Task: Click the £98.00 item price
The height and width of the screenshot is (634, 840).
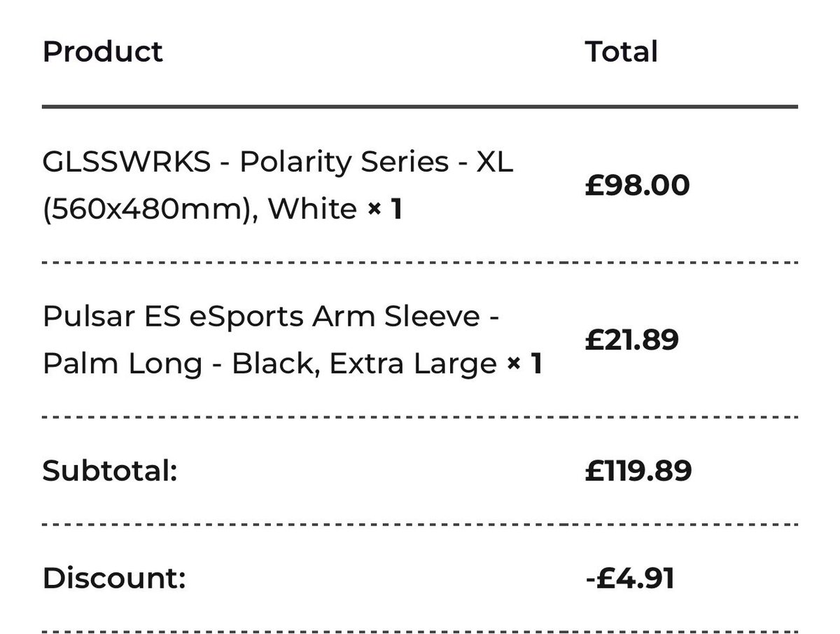Action: pos(638,186)
